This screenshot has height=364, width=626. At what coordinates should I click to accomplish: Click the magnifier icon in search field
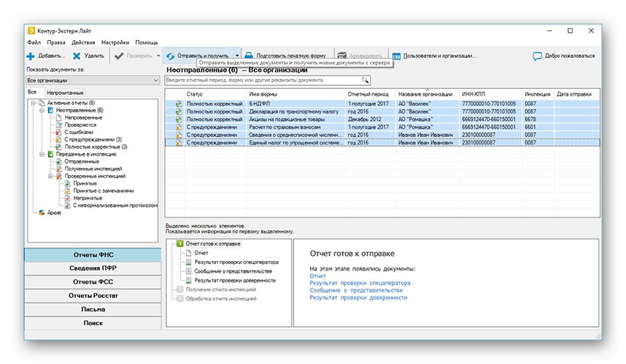pyautogui.click(x=365, y=79)
